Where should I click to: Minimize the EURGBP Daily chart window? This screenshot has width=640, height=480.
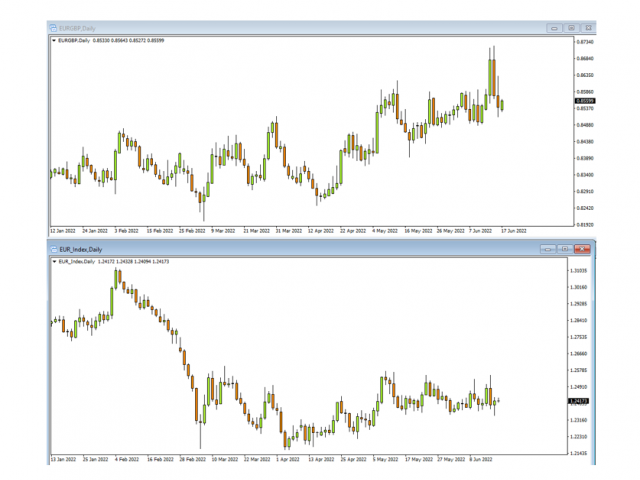coord(552,28)
